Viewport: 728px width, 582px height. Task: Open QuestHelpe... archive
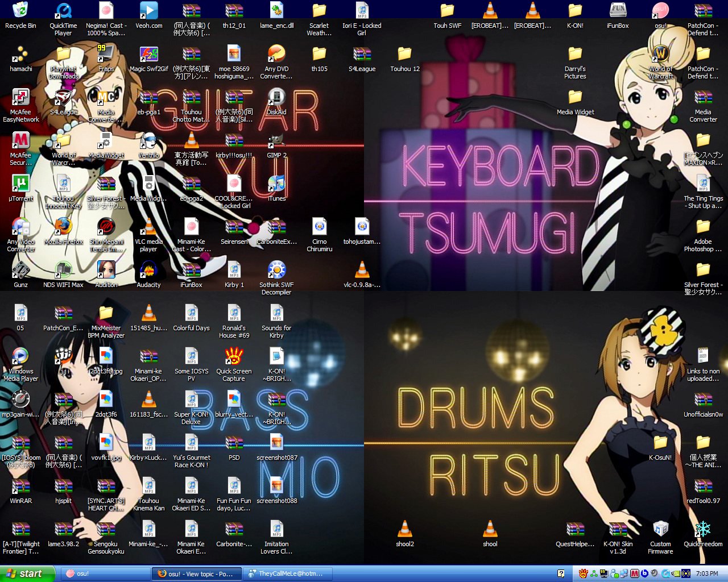click(575, 534)
